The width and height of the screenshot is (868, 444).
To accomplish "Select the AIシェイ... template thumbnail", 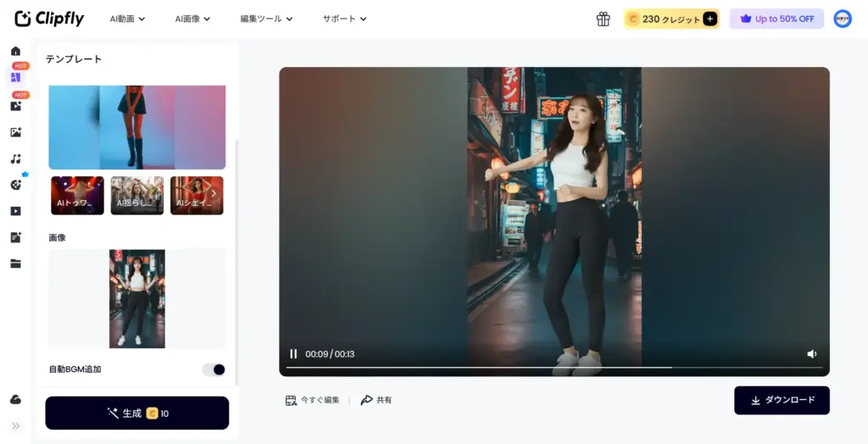I will [197, 196].
